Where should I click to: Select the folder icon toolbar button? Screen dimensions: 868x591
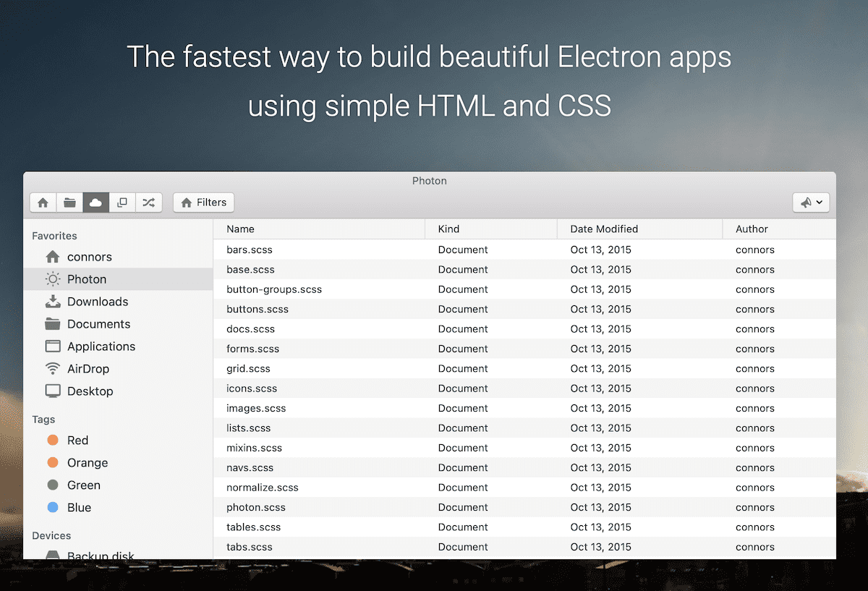pos(69,203)
